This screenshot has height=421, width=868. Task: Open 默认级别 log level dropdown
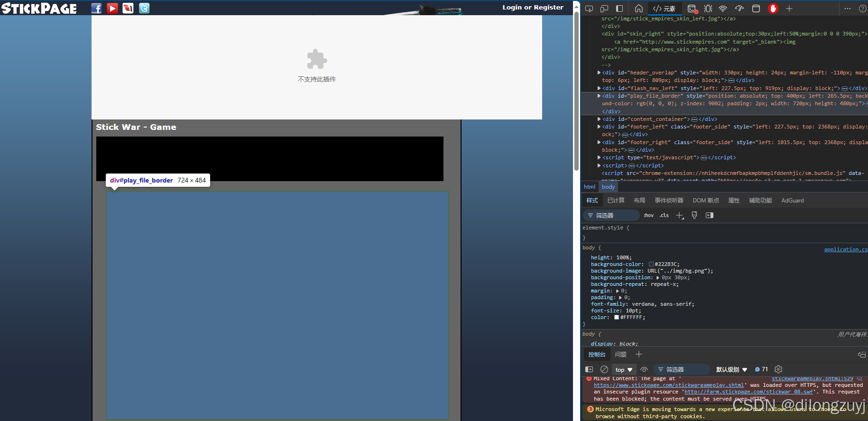click(731, 369)
